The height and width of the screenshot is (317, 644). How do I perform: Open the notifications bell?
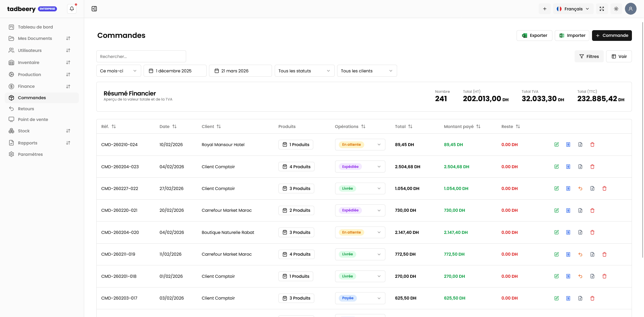tap(72, 9)
